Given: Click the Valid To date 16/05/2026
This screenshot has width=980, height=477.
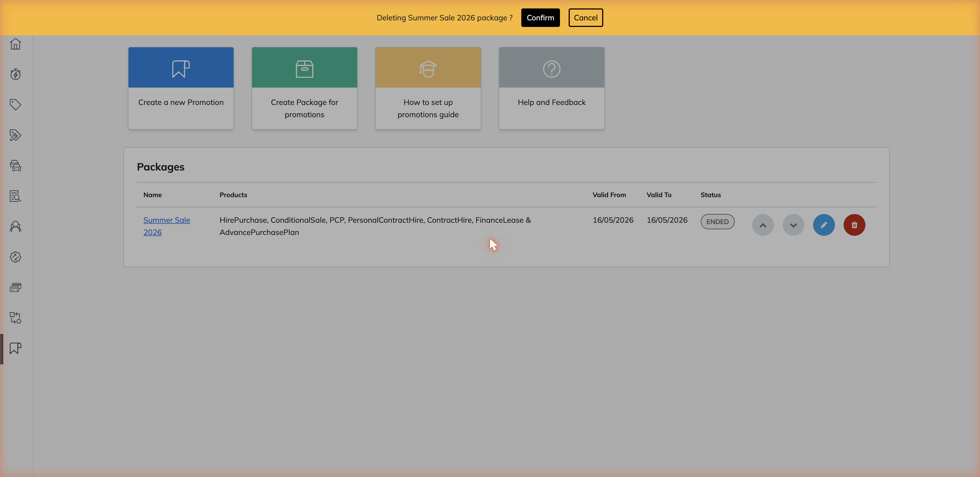Looking at the screenshot, I should pyautogui.click(x=667, y=220).
